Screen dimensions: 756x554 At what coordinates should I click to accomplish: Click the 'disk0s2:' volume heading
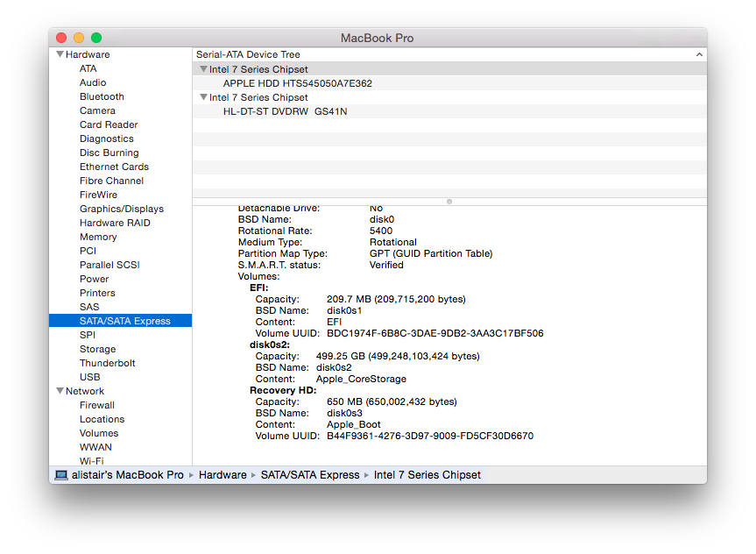click(x=270, y=344)
